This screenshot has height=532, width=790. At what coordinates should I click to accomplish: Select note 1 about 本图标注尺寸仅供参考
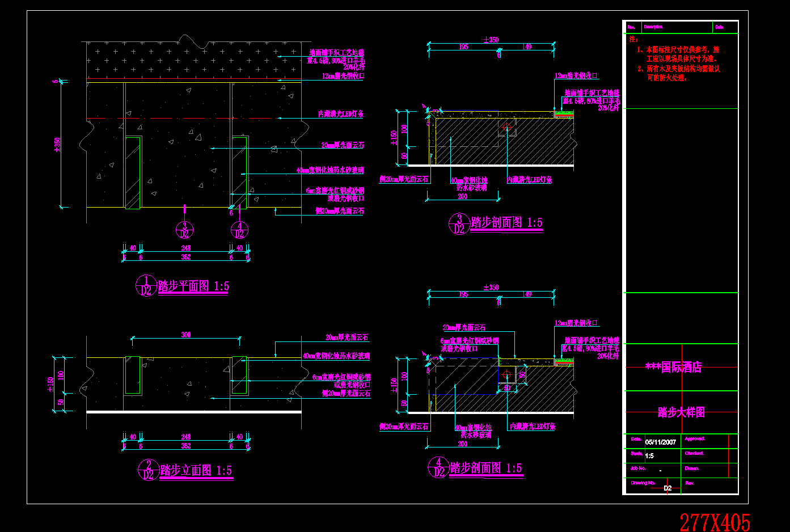pyautogui.click(x=678, y=54)
